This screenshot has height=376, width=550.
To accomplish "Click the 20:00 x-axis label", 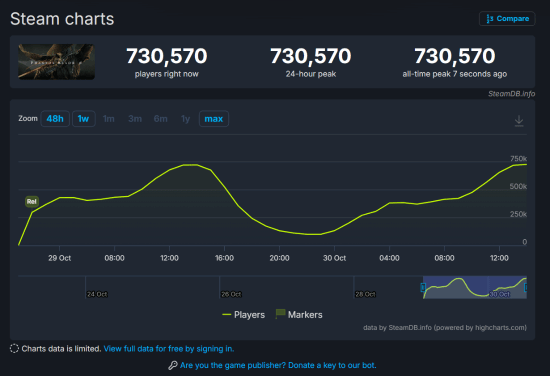I will [279, 258].
